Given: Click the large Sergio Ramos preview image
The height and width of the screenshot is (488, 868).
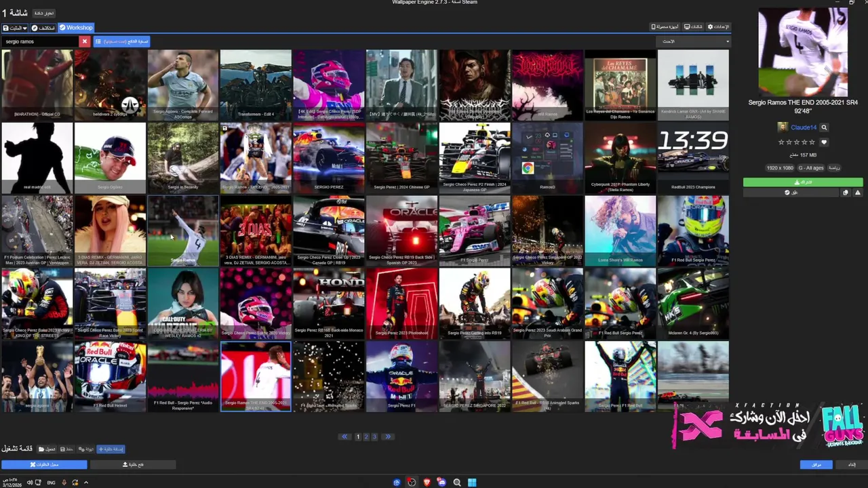Looking at the screenshot, I should pos(803,52).
